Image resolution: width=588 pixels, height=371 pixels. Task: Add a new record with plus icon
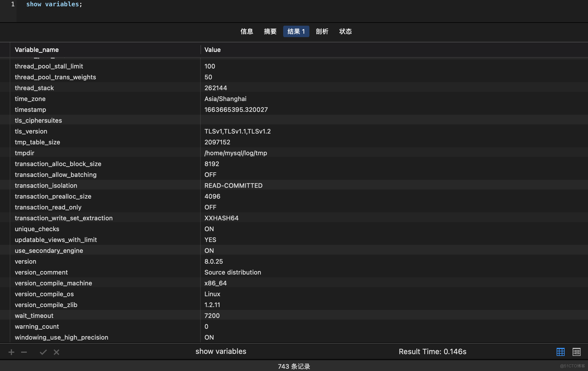click(x=11, y=352)
